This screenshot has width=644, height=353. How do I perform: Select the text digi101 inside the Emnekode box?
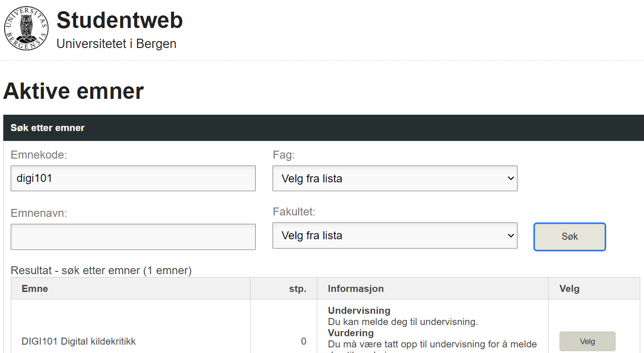point(34,178)
